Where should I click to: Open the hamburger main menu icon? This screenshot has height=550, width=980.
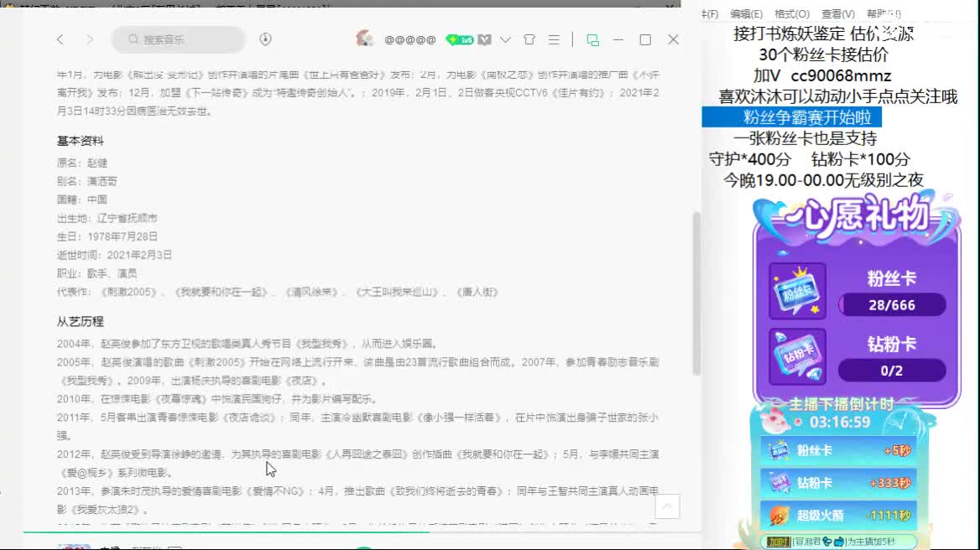(554, 40)
